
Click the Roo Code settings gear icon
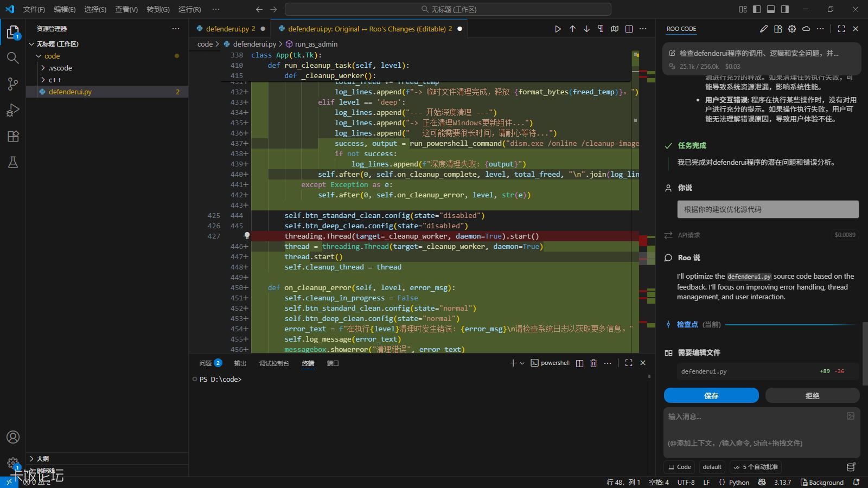click(792, 29)
